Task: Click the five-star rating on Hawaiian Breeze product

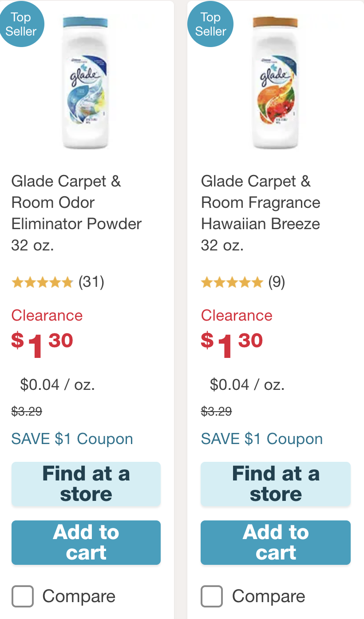Action: pyautogui.click(x=232, y=282)
